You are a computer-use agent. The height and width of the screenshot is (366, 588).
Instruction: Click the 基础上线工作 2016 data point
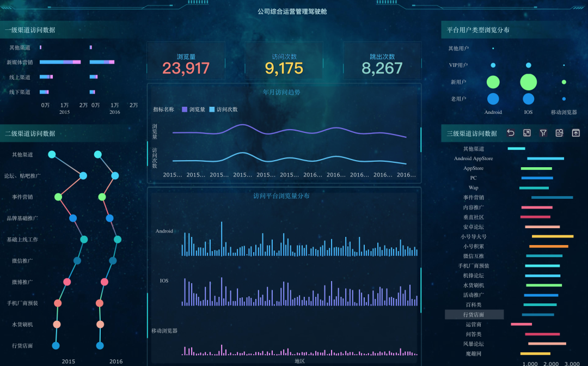pyautogui.click(x=118, y=239)
